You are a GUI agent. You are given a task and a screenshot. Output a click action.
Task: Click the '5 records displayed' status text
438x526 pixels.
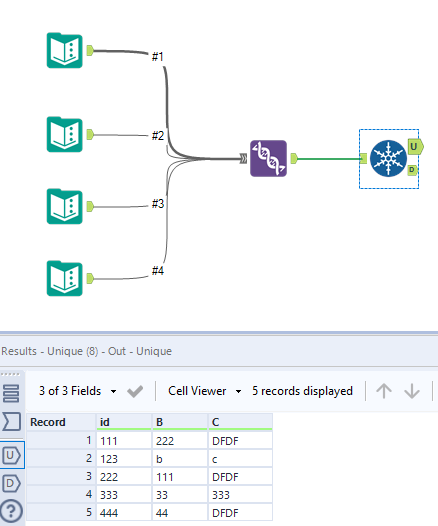[302, 391]
